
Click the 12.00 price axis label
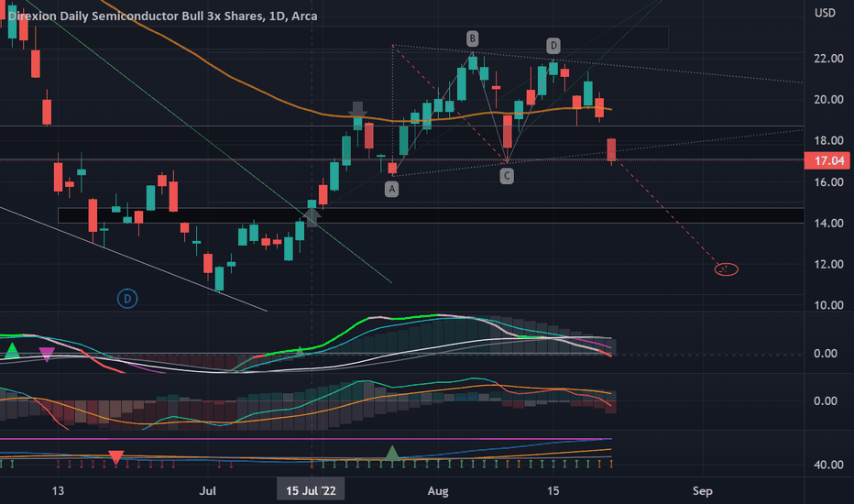828,264
